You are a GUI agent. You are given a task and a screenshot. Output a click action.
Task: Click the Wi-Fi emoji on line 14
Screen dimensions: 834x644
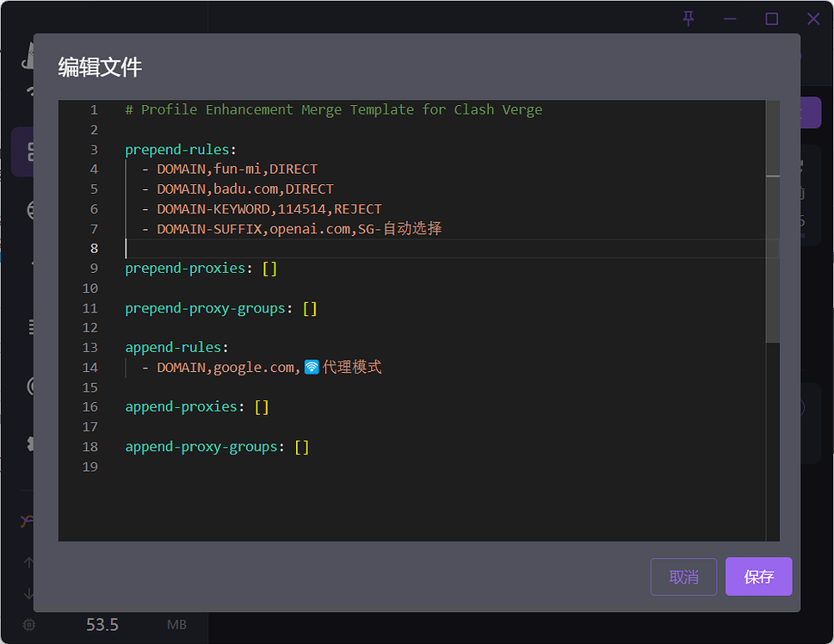coord(312,368)
